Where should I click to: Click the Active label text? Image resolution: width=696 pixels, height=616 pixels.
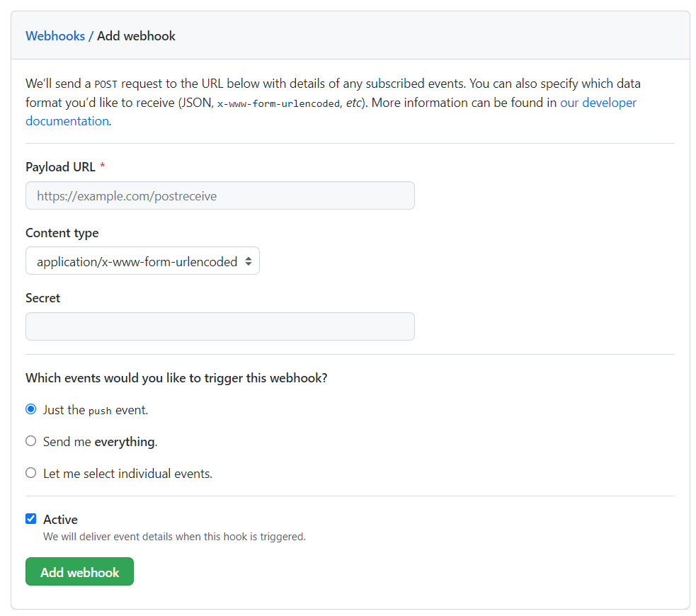pos(60,519)
